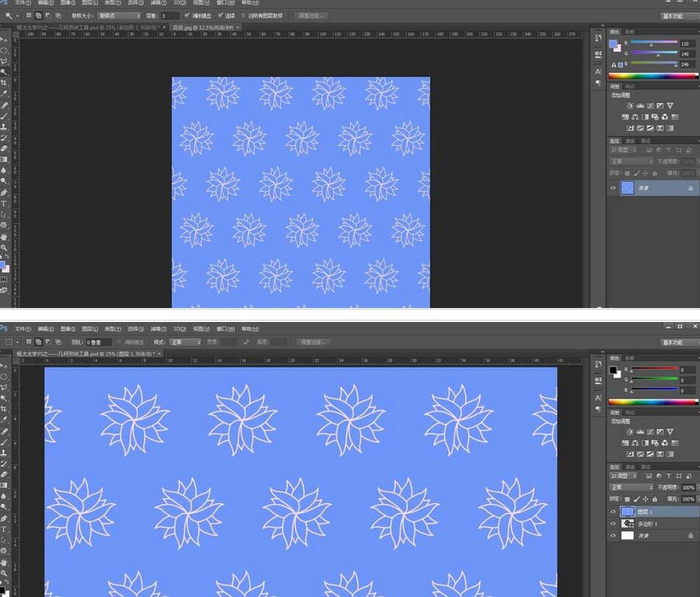Select the Type tool in the top window's toolbox
Screen dimensions: 700x597
click(4, 204)
